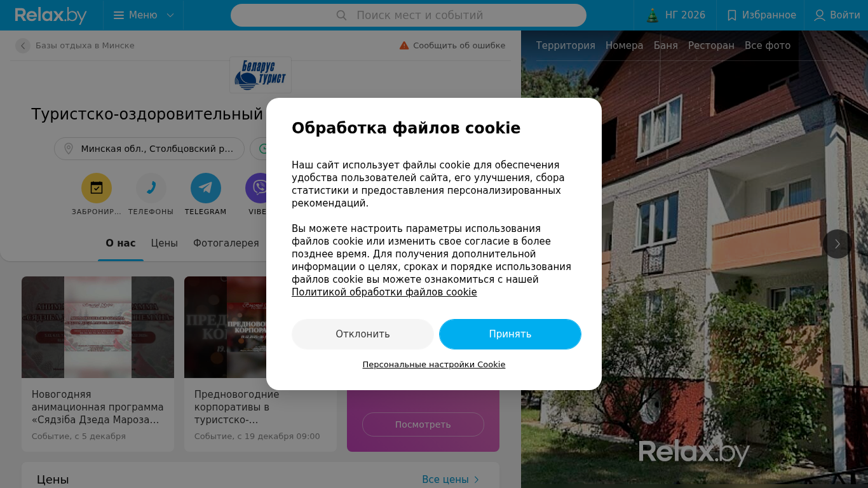
Task: Open the Меню hamburger menu
Action: pos(143,15)
